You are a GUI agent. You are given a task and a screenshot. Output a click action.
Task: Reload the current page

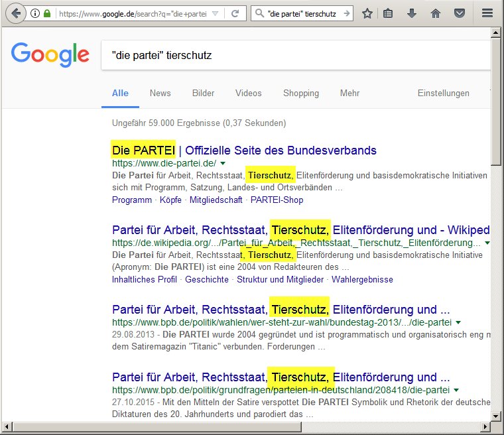coord(235,13)
